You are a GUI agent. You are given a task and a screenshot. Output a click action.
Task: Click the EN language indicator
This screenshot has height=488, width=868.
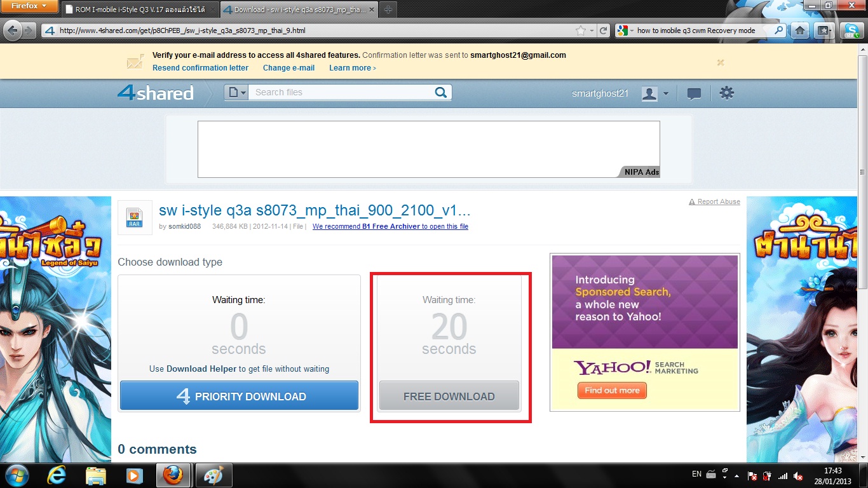696,474
